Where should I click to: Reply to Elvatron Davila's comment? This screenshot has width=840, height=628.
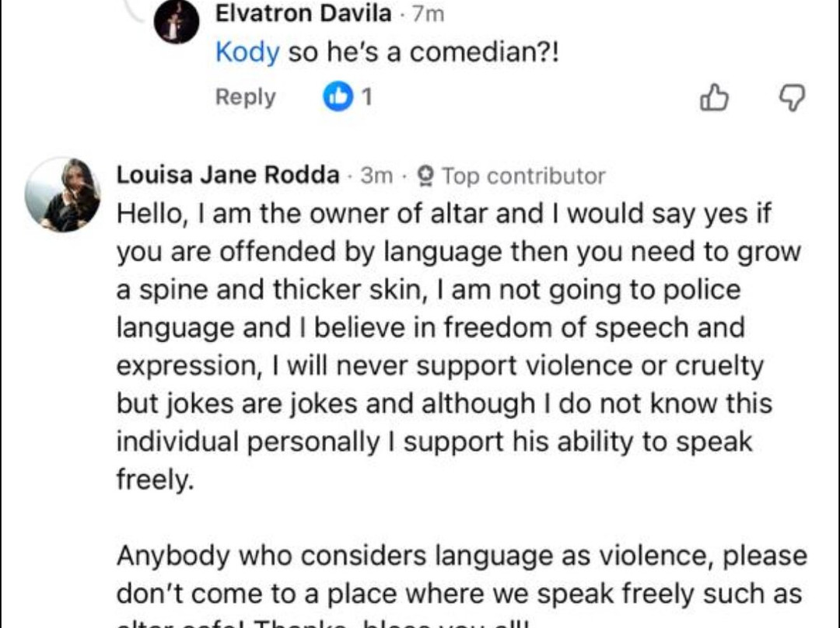pyautogui.click(x=245, y=97)
